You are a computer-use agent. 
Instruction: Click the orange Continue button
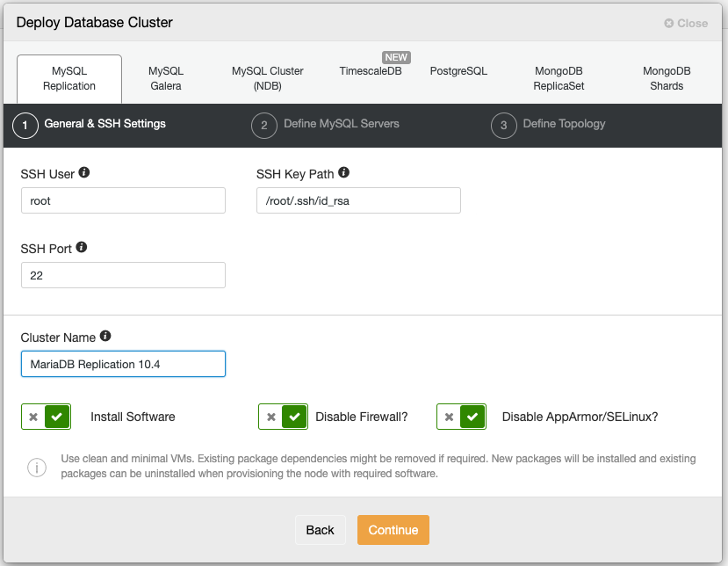[393, 530]
